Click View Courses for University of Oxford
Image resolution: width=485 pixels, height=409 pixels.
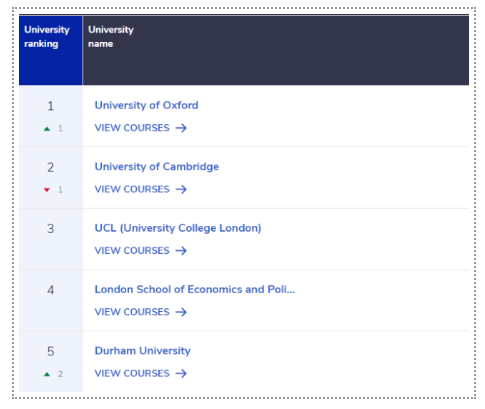click(x=132, y=128)
